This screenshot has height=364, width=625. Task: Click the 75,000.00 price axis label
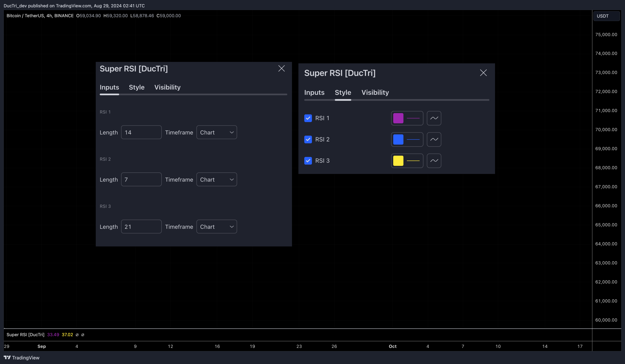coord(606,34)
